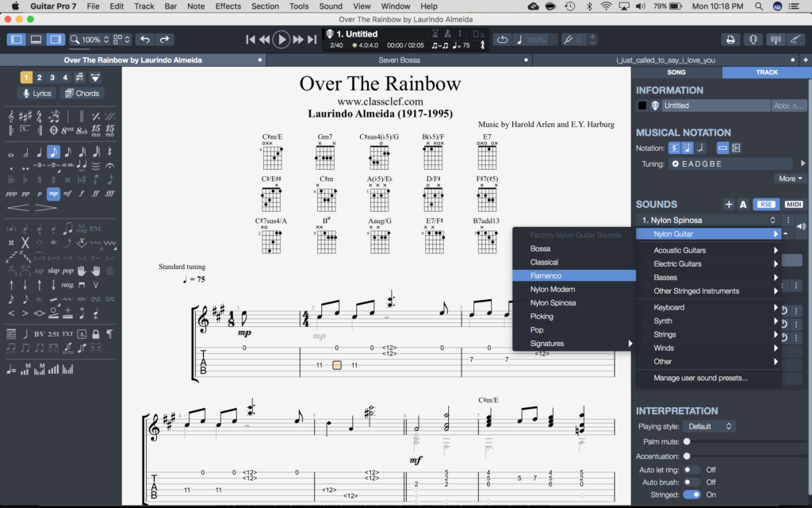Add a new sound with plus button
The height and width of the screenshot is (508, 812).
coord(729,204)
